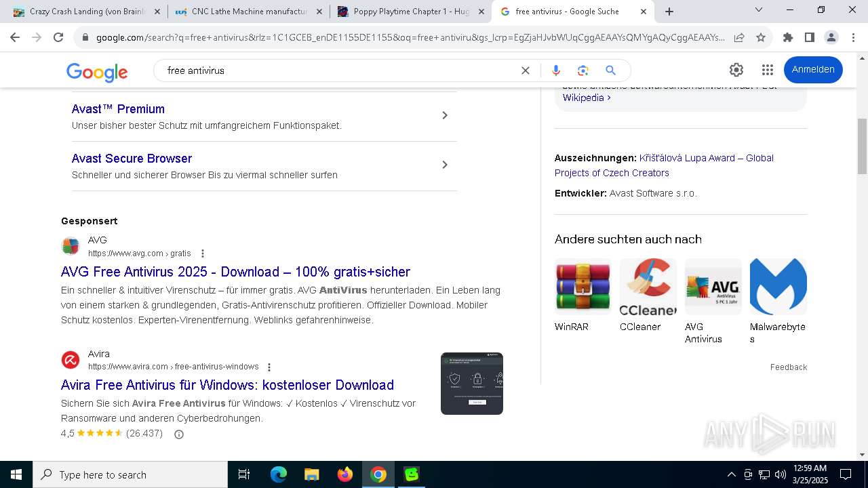
Task: Select the Malwarebytes related thumbnail
Action: tap(778, 287)
